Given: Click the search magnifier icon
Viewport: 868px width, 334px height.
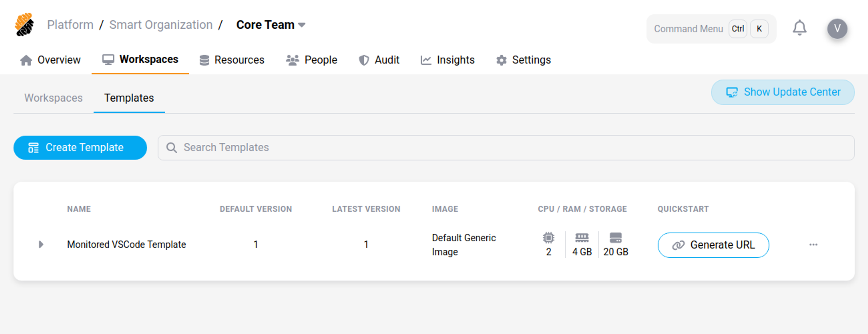Looking at the screenshot, I should [x=171, y=148].
